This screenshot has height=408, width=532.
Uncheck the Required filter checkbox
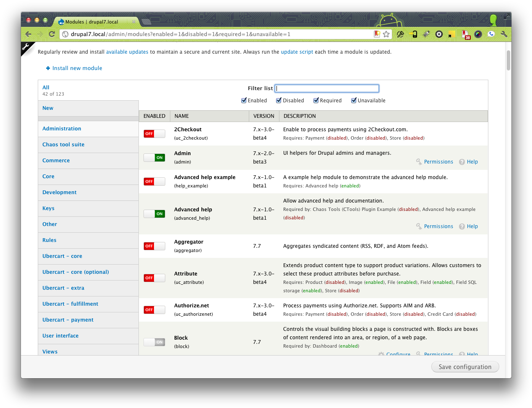coord(316,101)
